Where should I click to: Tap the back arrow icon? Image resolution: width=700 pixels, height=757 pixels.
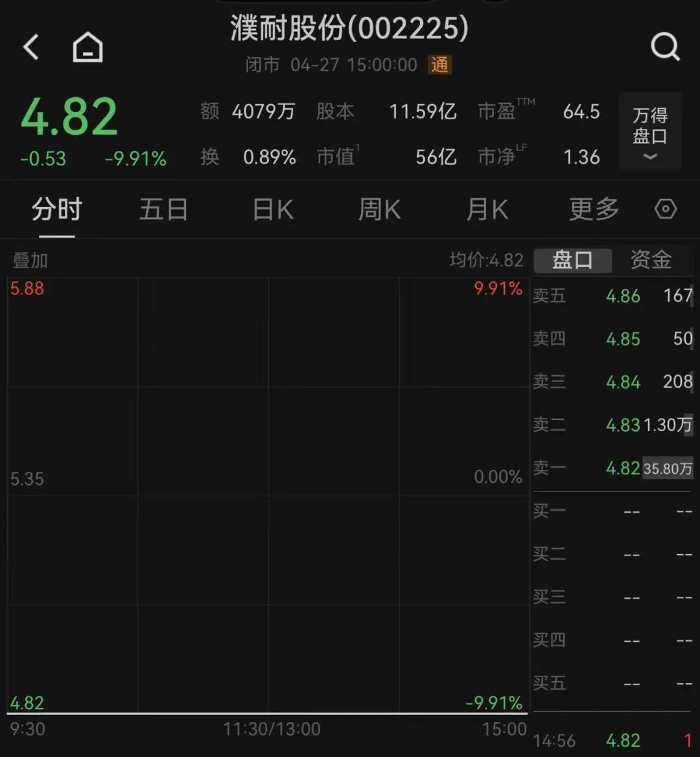tap(31, 47)
